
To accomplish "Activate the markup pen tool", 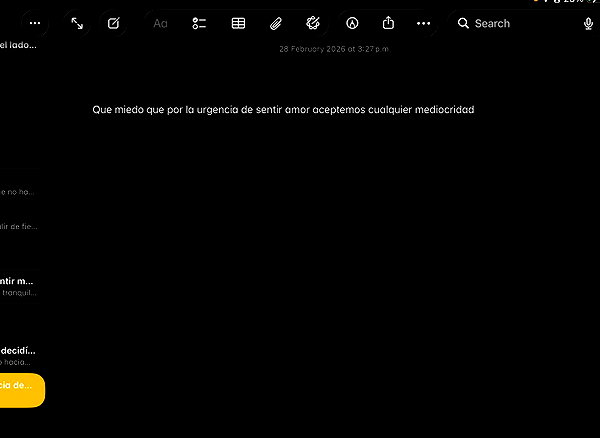I will (x=352, y=23).
